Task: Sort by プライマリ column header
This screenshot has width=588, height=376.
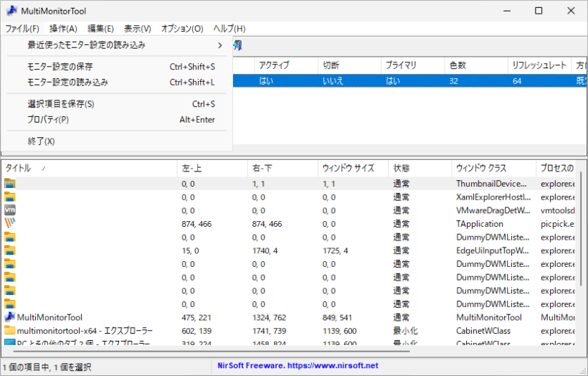Action: tap(413, 65)
